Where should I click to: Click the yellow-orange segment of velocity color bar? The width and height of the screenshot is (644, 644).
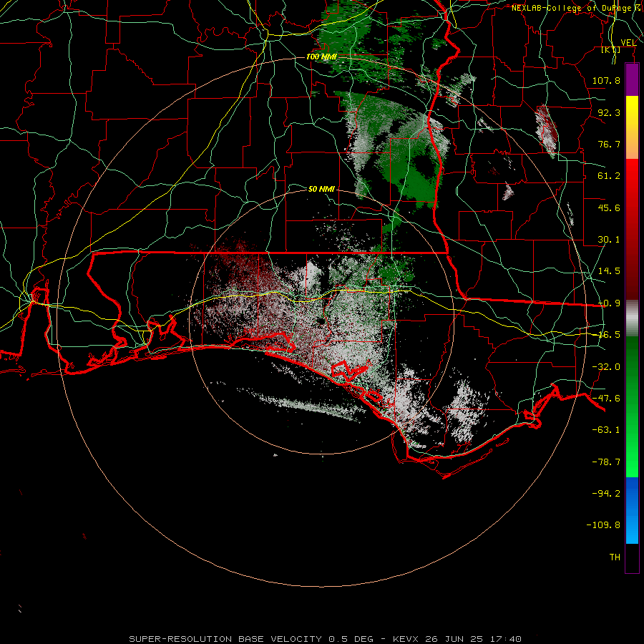[632, 127]
